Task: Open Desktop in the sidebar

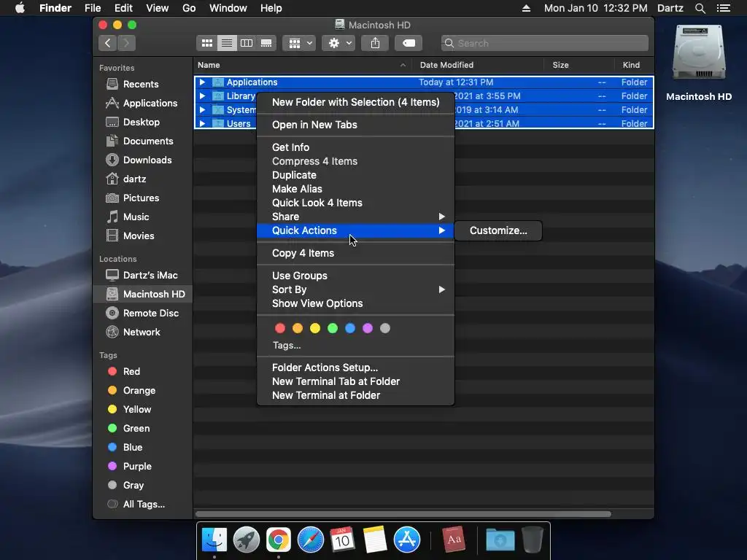Action: point(141,122)
